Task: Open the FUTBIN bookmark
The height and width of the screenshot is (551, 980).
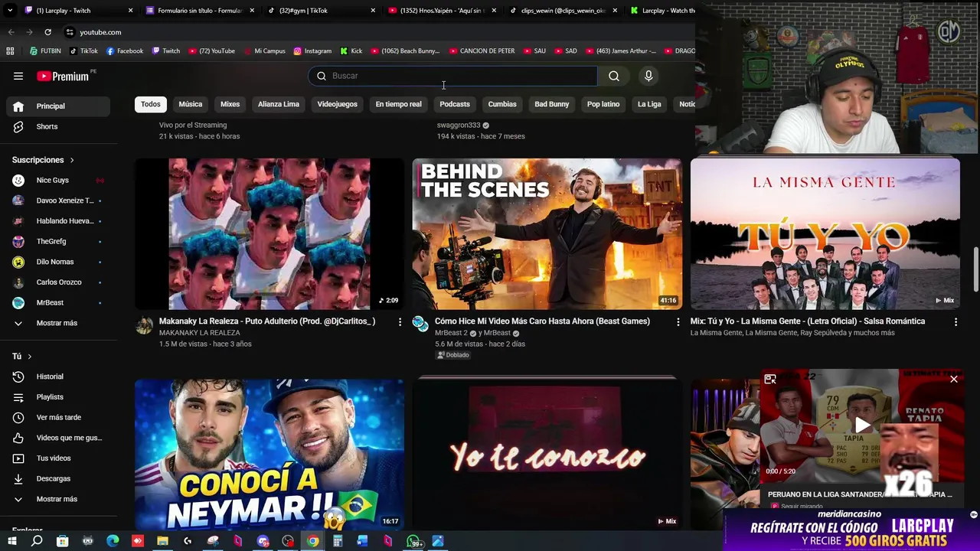Action: (x=45, y=51)
